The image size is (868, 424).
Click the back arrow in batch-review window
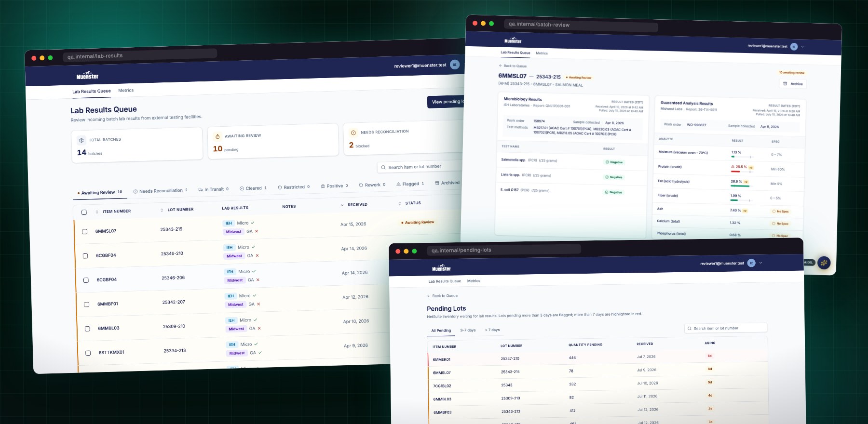501,66
